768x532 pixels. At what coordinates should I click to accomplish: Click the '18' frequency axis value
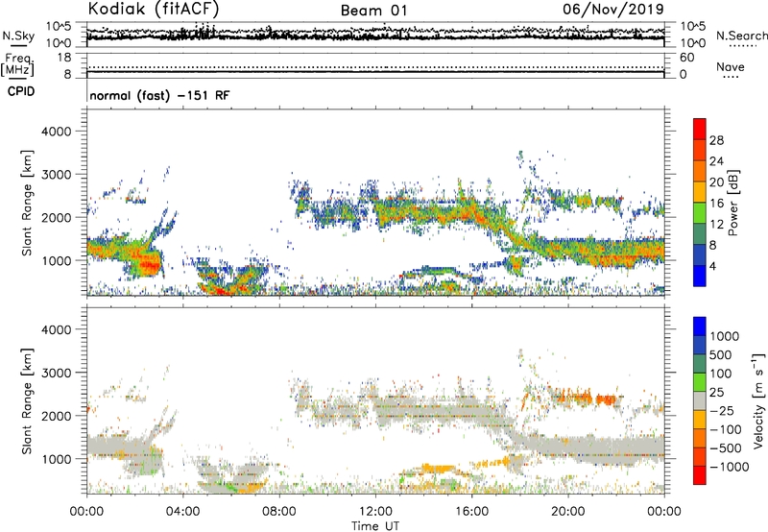pos(63,58)
